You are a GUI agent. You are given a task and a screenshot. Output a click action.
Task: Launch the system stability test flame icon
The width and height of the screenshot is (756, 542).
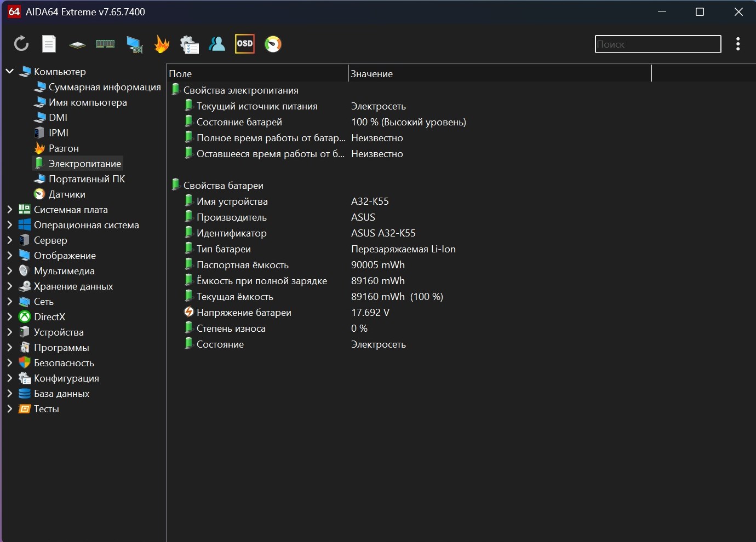click(x=162, y=44)
